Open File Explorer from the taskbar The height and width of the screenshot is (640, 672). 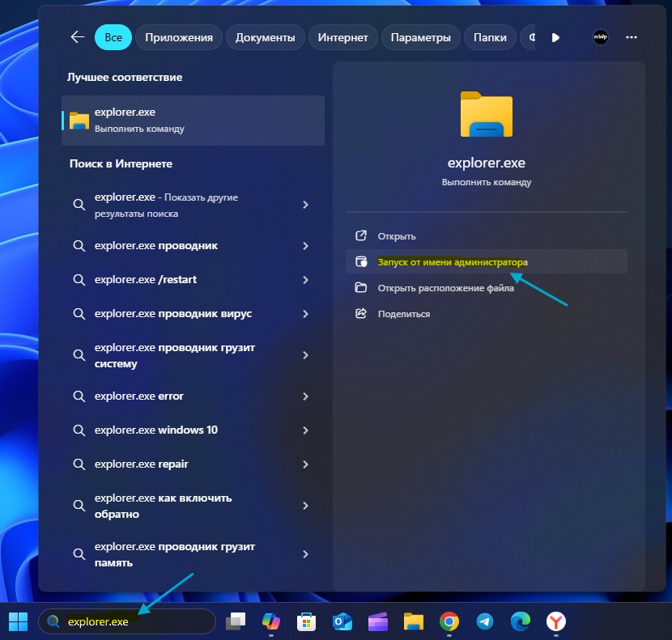(x=413, y=621)
